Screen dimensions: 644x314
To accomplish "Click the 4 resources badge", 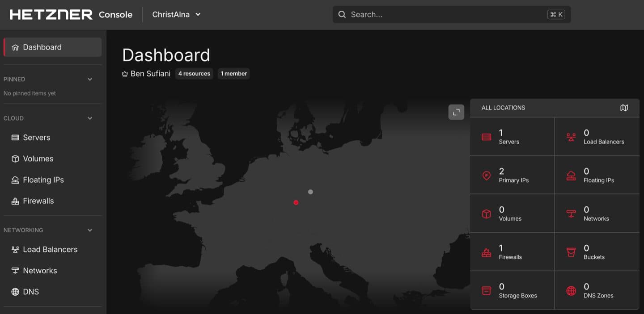I will coord(194,73).
